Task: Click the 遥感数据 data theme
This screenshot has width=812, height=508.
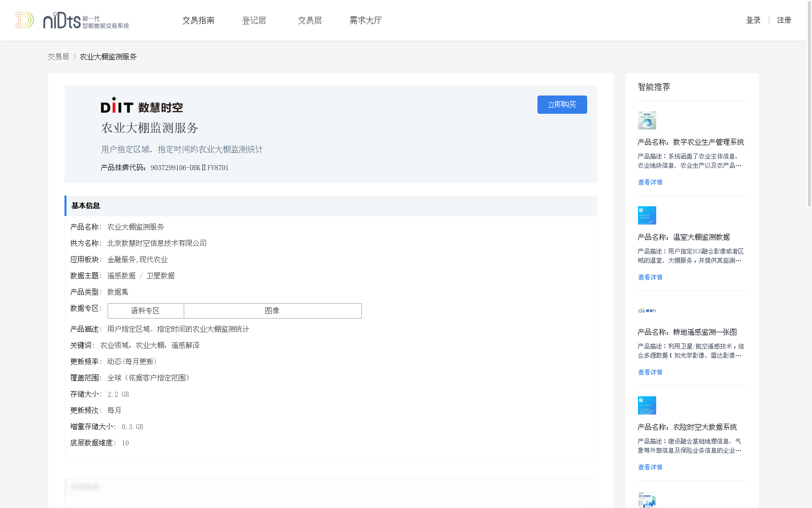Action: click(x=121, y=276)
